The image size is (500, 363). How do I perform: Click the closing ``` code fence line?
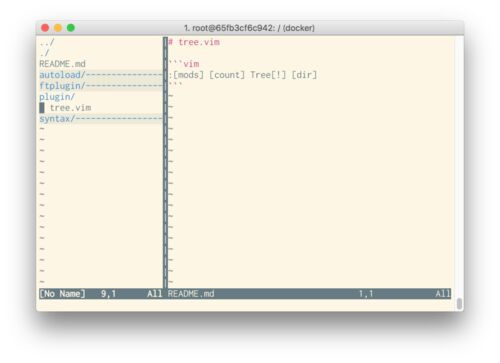pos(175,84)
